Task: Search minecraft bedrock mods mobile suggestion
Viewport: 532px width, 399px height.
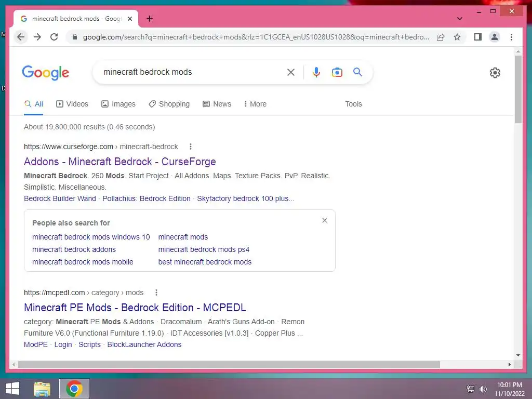Action: pyautogui.click(x=83, y=262)
